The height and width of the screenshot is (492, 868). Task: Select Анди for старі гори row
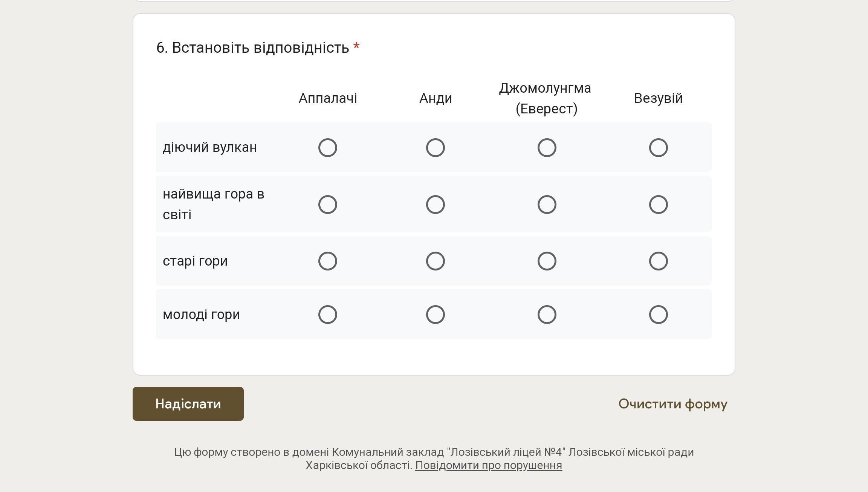pyautogui.click(x=435, y=261)
